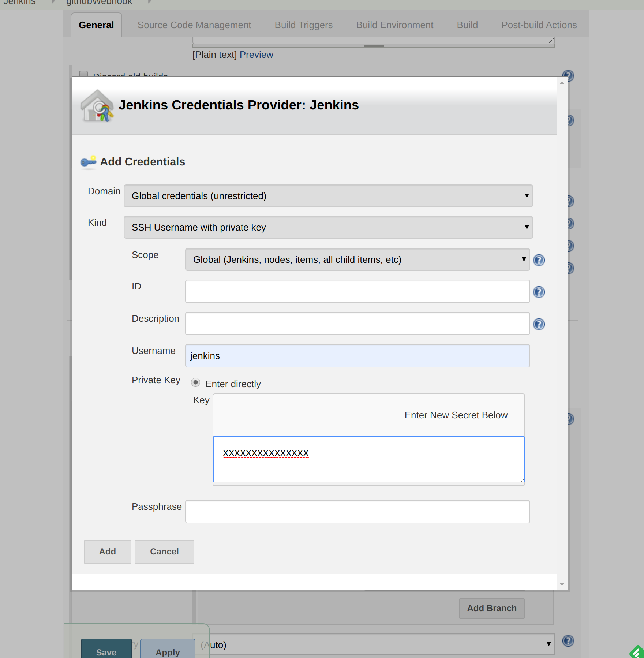Select the Enter directly radio button

click(x=195, y=382)
